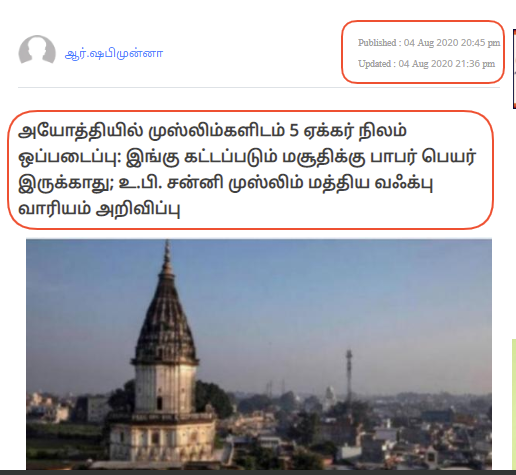Click the Updated timestamp text
The height and width of the screenshot is (475, 516).
click(426, 64)
